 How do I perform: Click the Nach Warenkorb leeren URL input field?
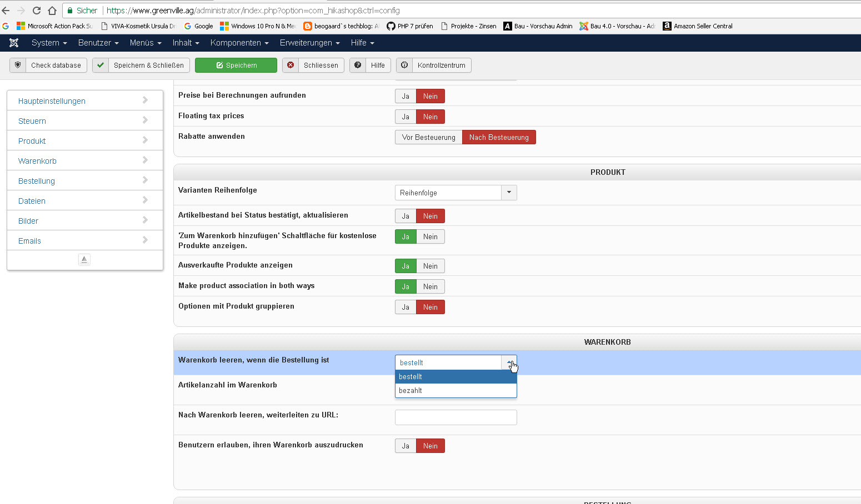point(456,417)
